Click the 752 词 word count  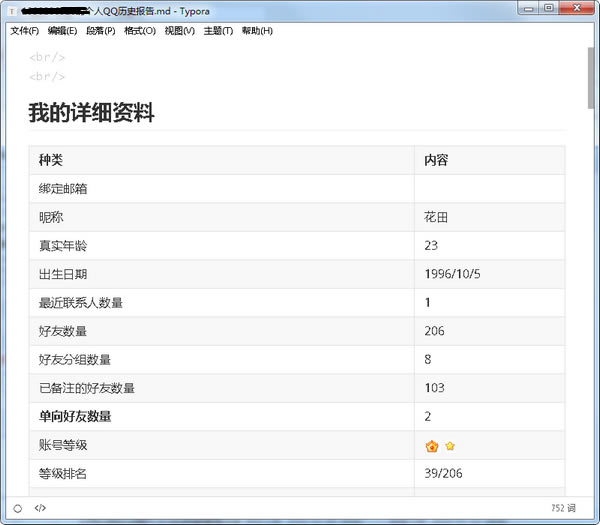click(x=564, y=508)
